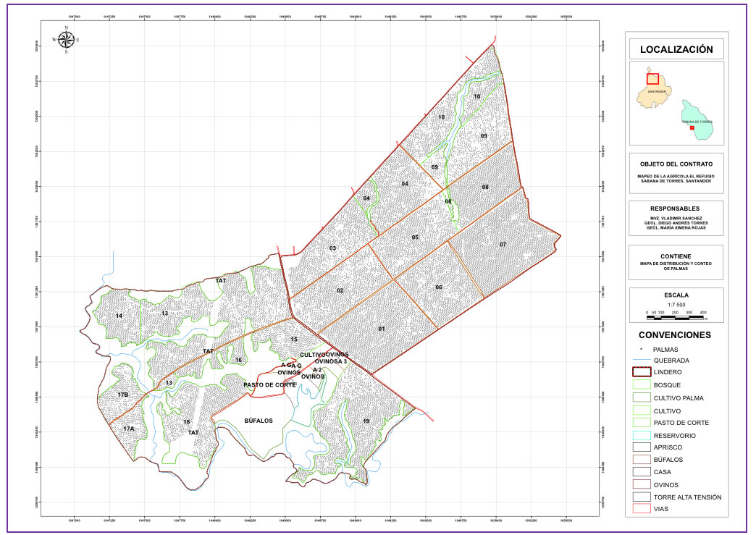Click plot label 02 on the map
Image resolution: width=756 pixels, height=535 pixels.
(340, 290)
